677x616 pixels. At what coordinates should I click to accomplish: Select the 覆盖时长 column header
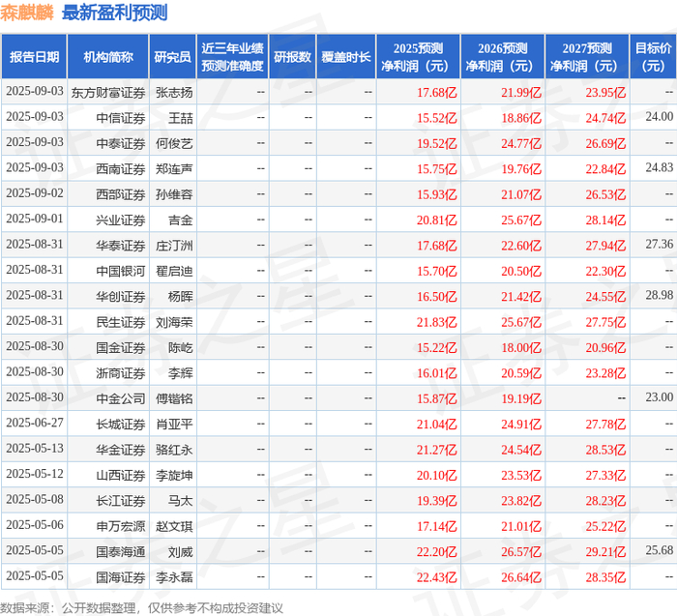[346, 57]
